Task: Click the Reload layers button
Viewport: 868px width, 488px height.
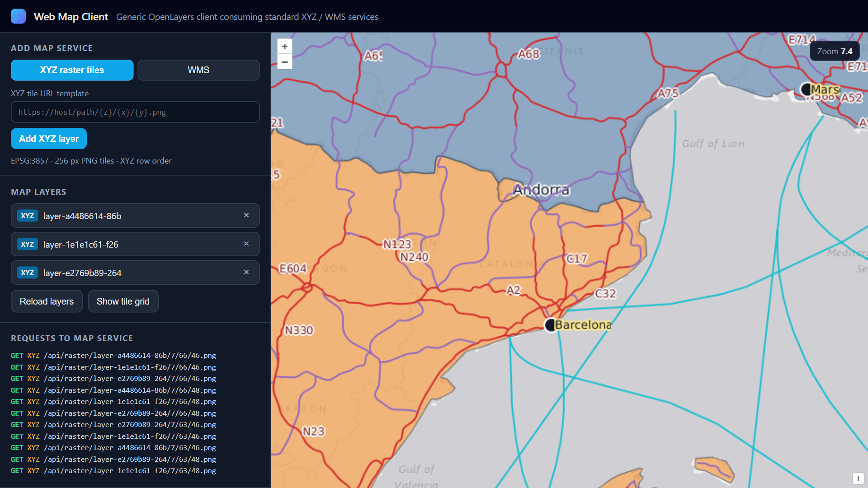Action: [x=47, y=301]
